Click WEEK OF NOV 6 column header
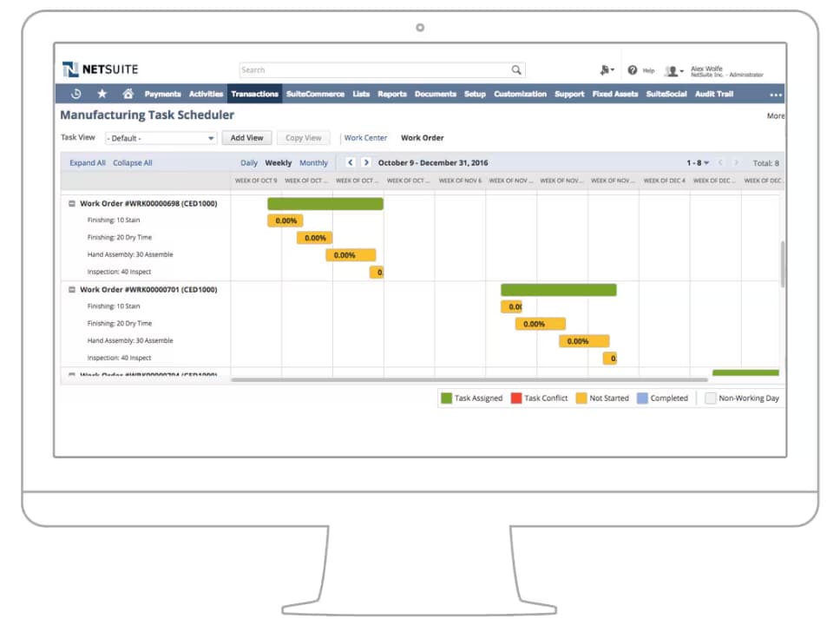The width and height of the screenshot is (840, 632). point(460,181)
